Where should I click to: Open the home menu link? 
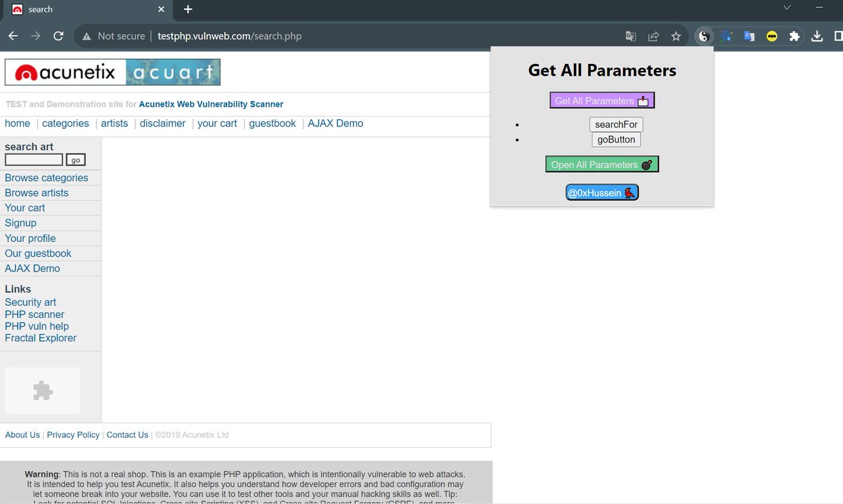[18, 124]
